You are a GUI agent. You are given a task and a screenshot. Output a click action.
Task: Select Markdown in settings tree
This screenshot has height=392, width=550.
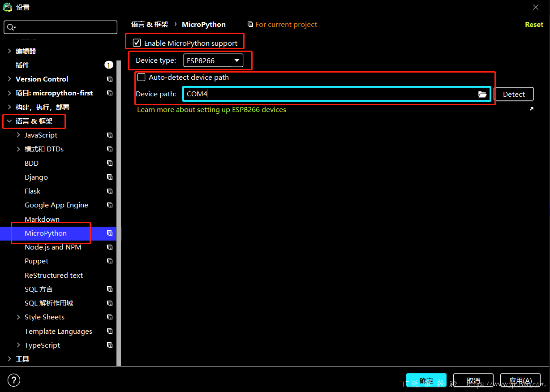point(42,219)
